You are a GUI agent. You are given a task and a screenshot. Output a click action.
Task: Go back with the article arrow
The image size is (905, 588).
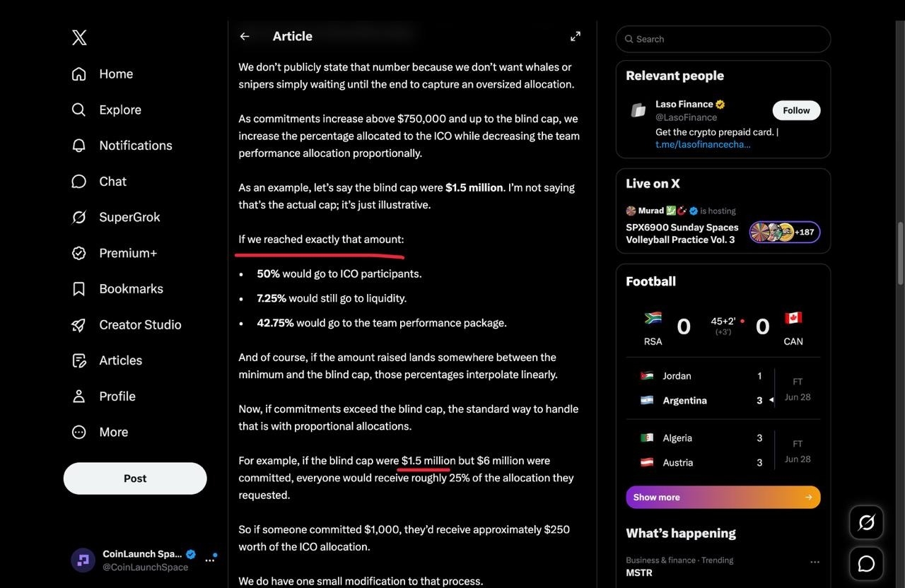(x=245, y=36)
